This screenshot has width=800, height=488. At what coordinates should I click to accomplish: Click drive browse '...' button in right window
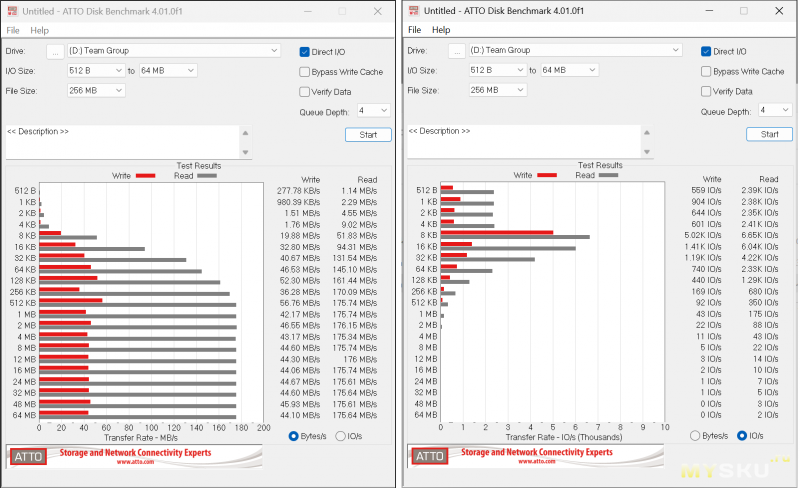click(457, 51)
